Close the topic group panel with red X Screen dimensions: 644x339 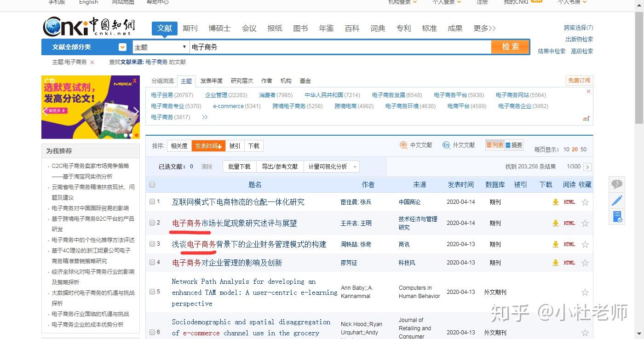point(588,92)
